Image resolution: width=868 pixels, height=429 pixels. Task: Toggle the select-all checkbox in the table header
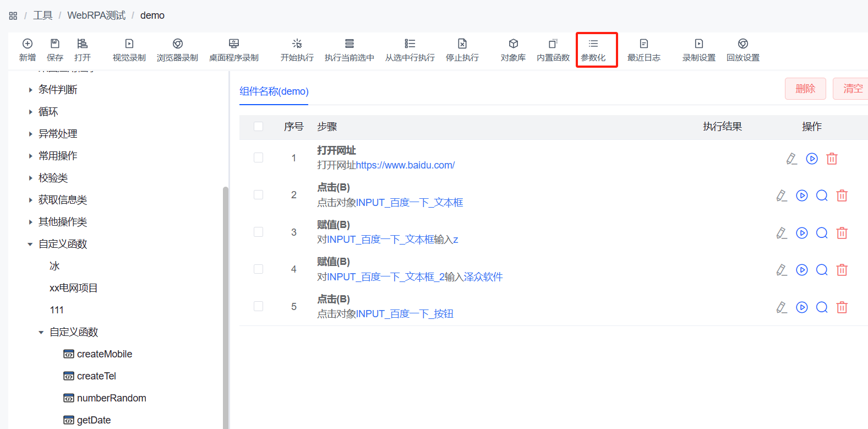258,127
